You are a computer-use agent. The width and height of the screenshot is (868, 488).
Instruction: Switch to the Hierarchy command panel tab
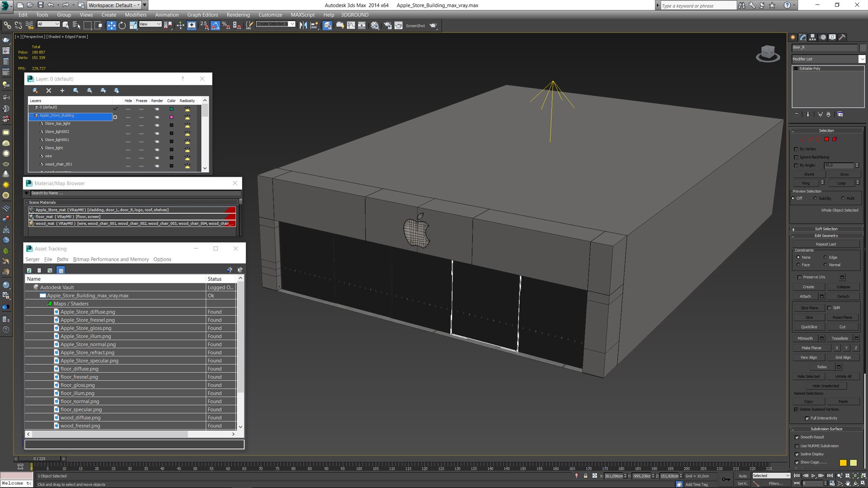click(x=812, y=38)
